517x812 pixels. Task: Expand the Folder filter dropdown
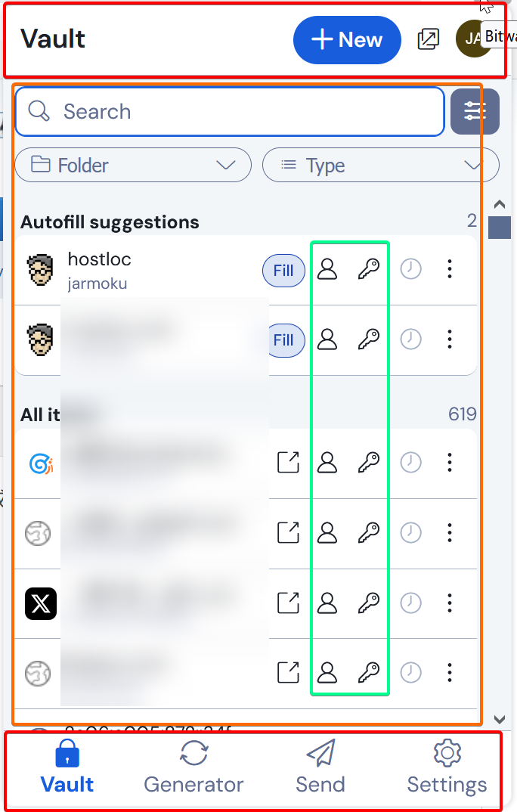click(x=133, y=165)
